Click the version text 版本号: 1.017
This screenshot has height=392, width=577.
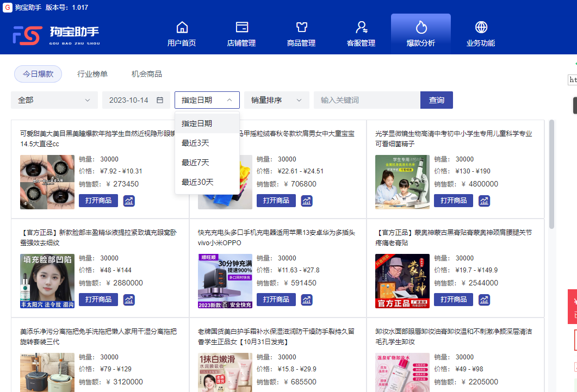(66, 8)
